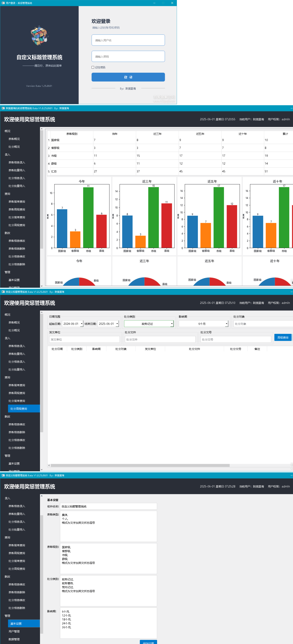Tick the 记住密码 checkbox
The image size is (293, 644).
(93, 67)
